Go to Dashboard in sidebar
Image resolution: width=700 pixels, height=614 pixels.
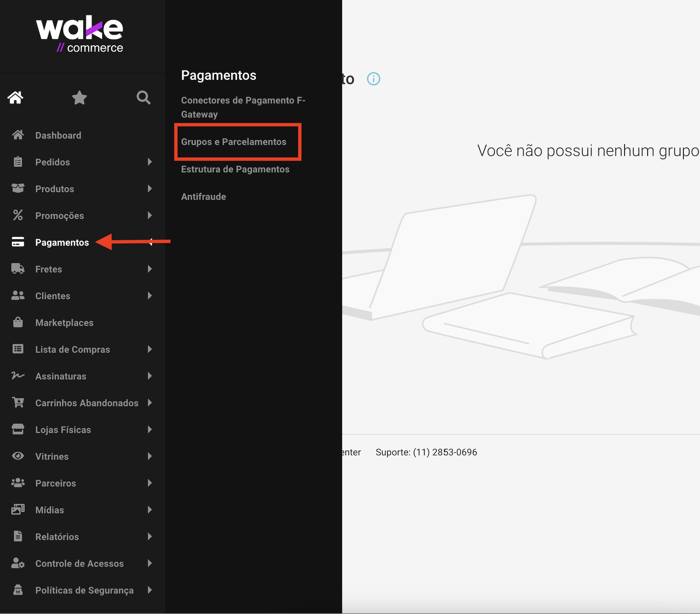click(58, 135)
